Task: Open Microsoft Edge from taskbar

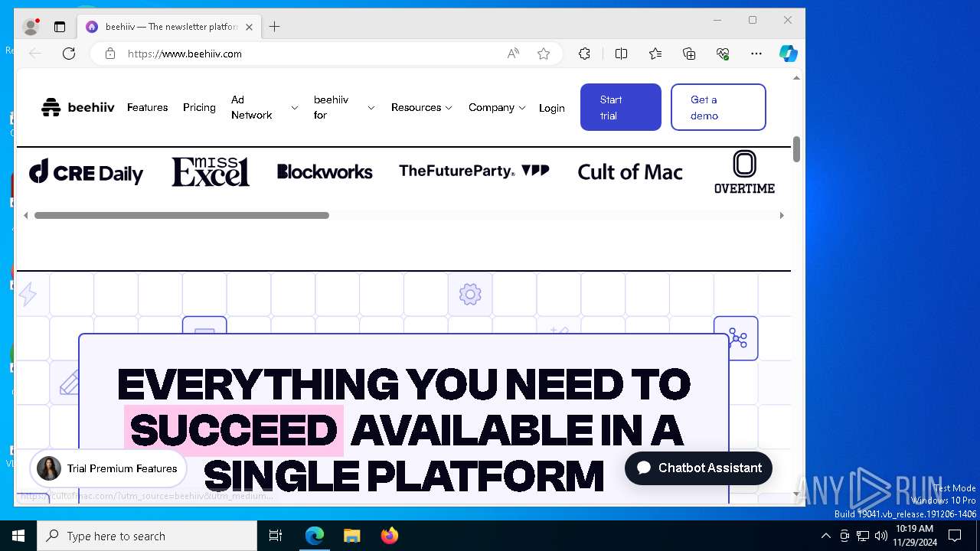Action: pos(315,536)
